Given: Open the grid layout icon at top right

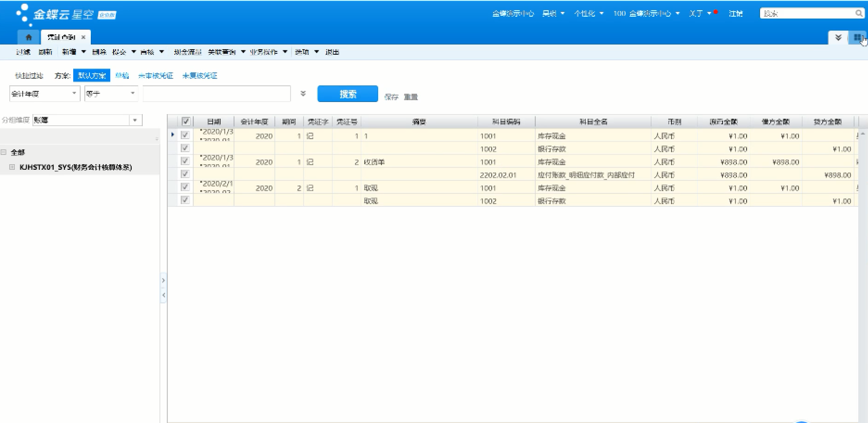Looking at the screenshot, I should (x=857, y=38).
